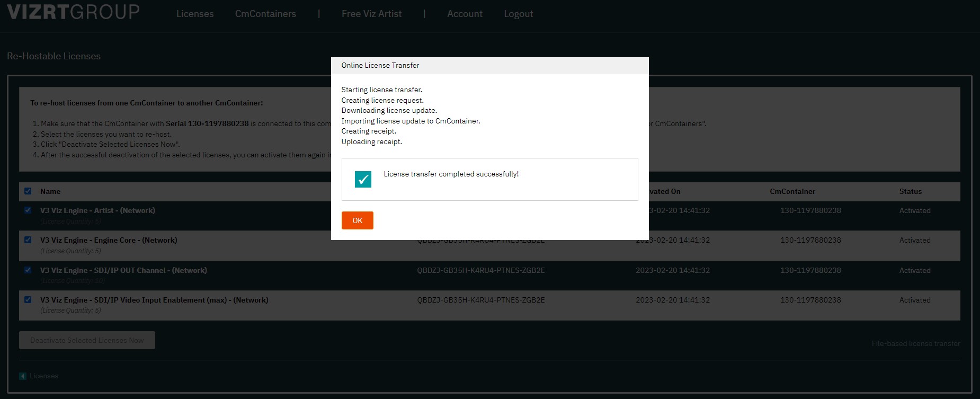
Task: Click the VIZRTGROUP logo
Action: click(x=73, y=11)
